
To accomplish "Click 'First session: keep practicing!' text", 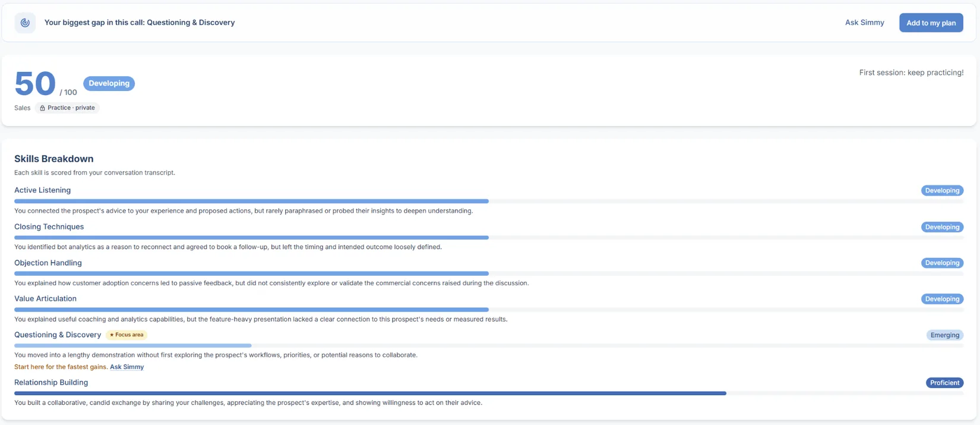I will [x=911, y=73].
